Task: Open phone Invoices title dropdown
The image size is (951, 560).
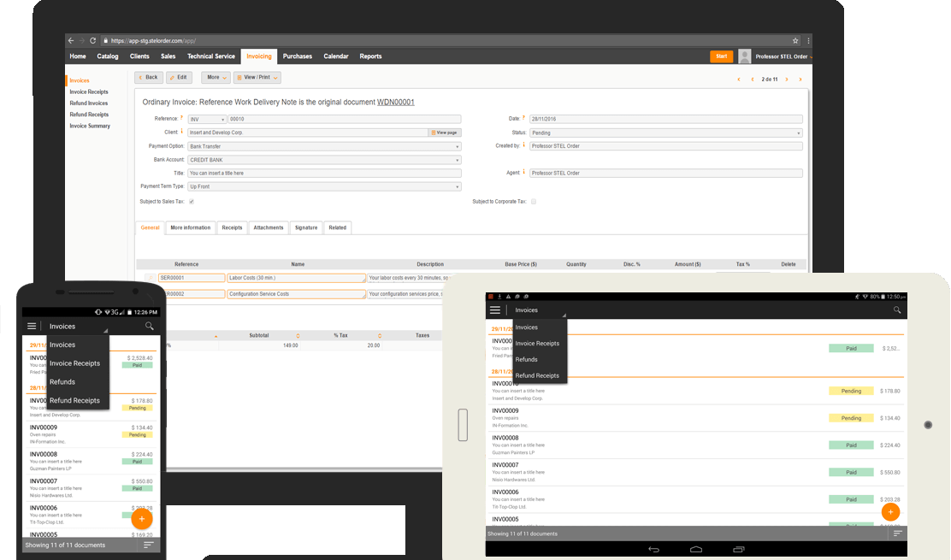Action: pyautogui.click(x=78, y=326)
